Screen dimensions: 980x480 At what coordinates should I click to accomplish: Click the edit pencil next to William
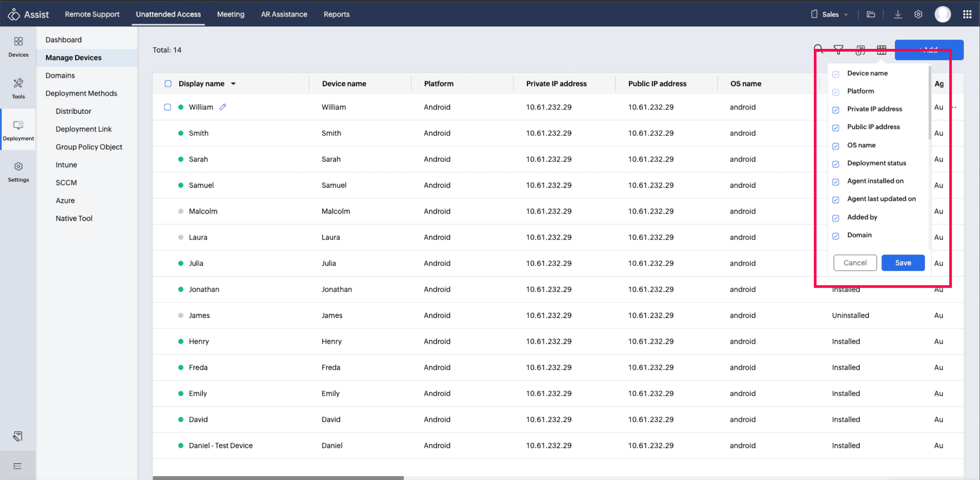[223, 107]
